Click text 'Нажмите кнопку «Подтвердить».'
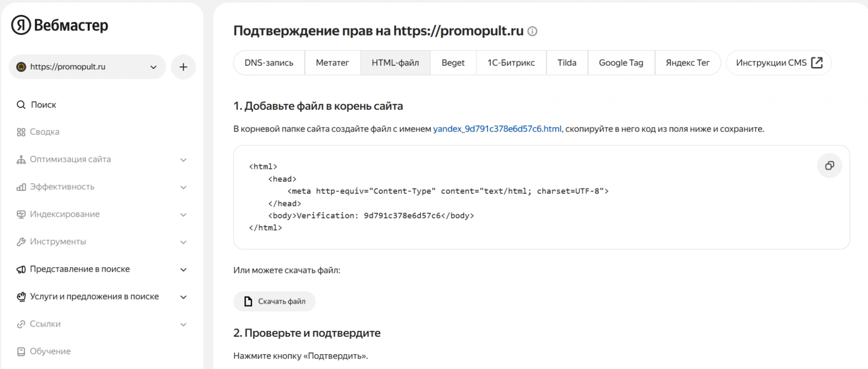This screenshot has height=369, width=868. [301, 356]
